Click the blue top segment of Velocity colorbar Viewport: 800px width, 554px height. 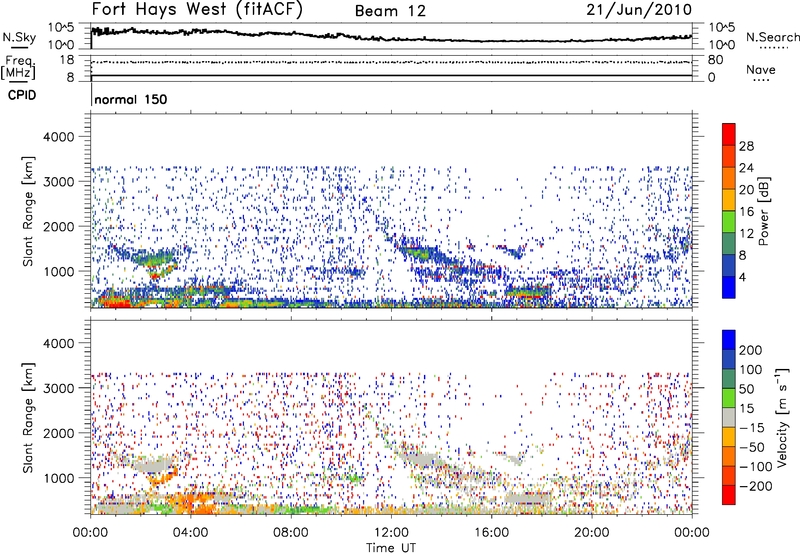[729, 340]
